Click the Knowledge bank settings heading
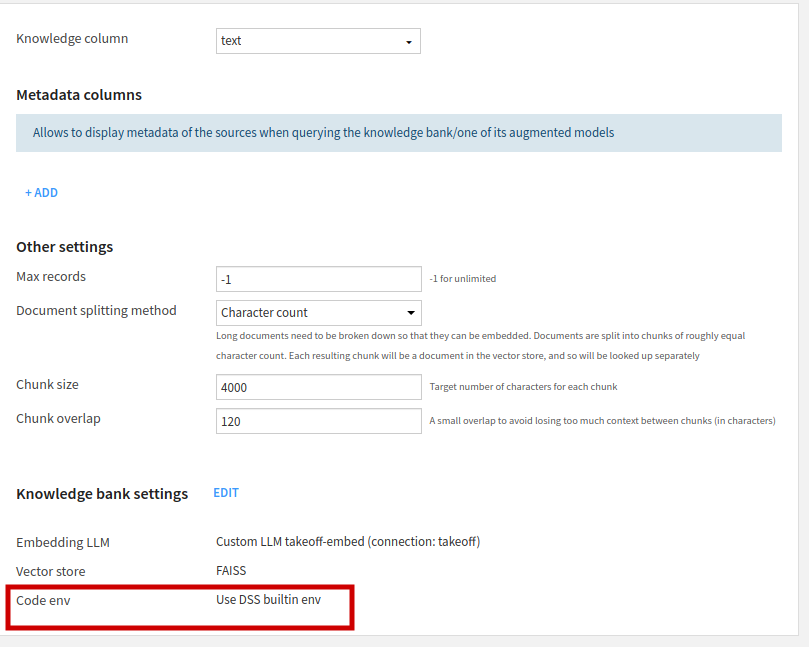Screen dimensions: 809x647 click(102, 494)
